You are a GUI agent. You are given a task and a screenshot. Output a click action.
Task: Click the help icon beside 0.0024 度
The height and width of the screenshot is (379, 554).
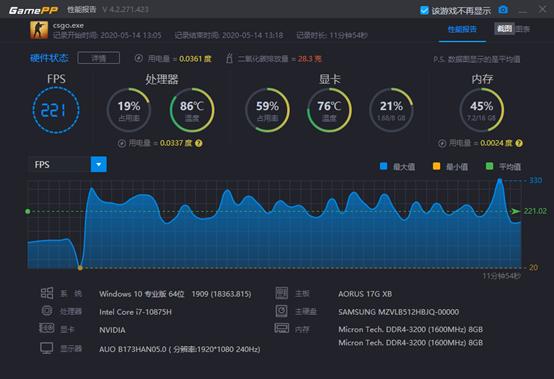coord(519,143)
